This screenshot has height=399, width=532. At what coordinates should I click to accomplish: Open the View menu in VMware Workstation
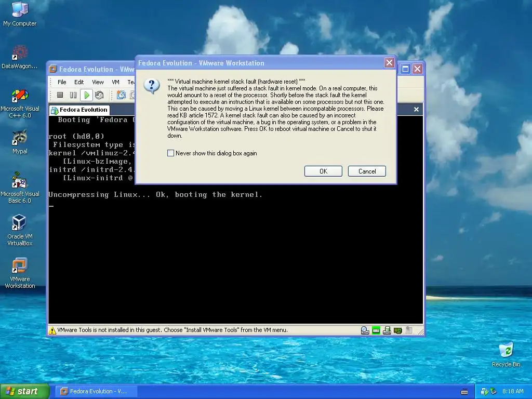coord(98,82)
